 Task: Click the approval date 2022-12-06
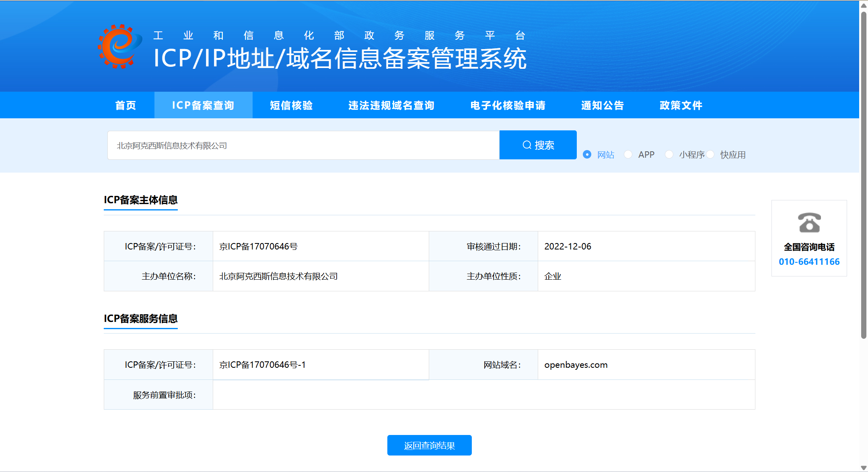click(568, 246)
